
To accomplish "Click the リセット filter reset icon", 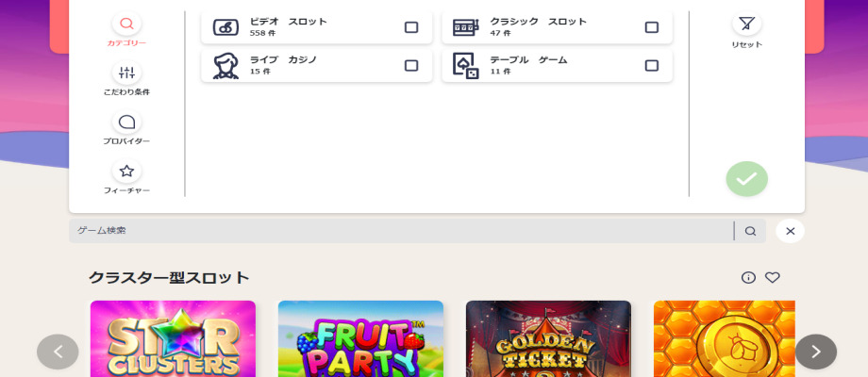I will 746,24.
